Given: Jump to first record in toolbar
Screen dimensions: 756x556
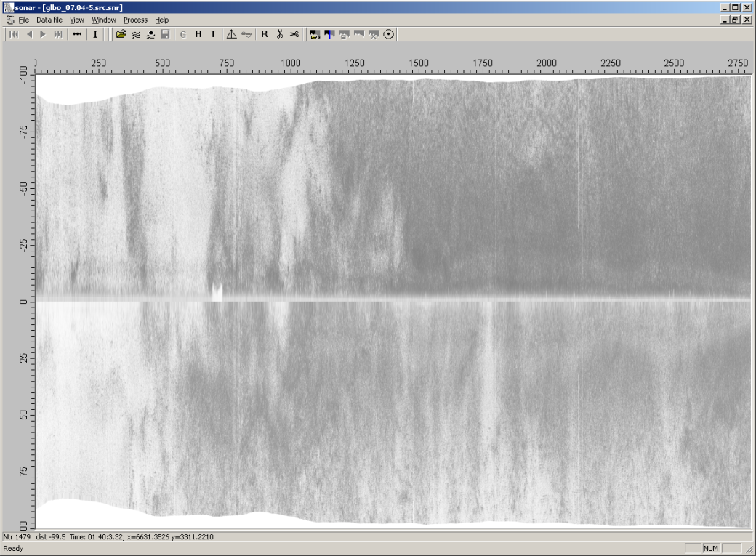Looking at the screenshot, I should click(x=14, y=34).
